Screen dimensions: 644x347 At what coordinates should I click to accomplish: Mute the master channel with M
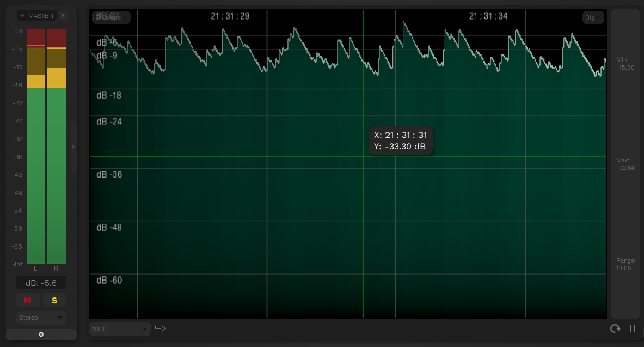click(x=28, y=301)
